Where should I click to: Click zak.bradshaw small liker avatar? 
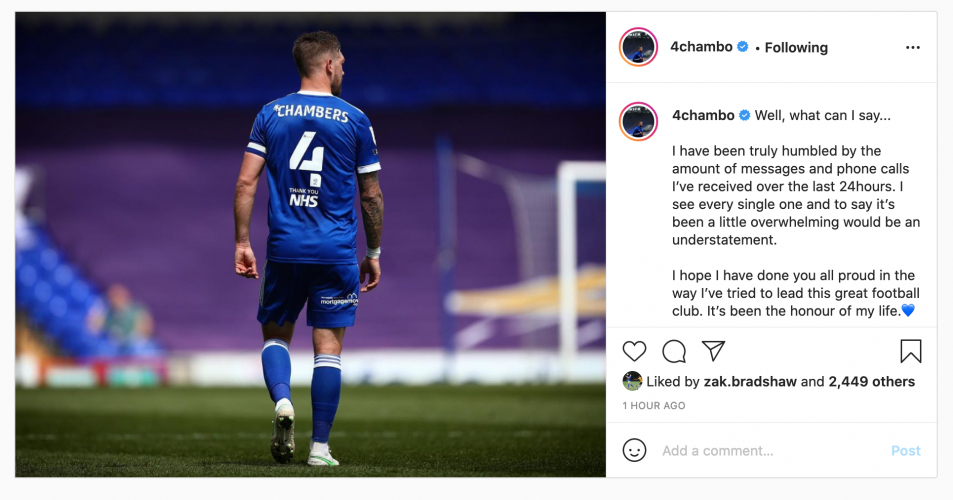(632, 381)
